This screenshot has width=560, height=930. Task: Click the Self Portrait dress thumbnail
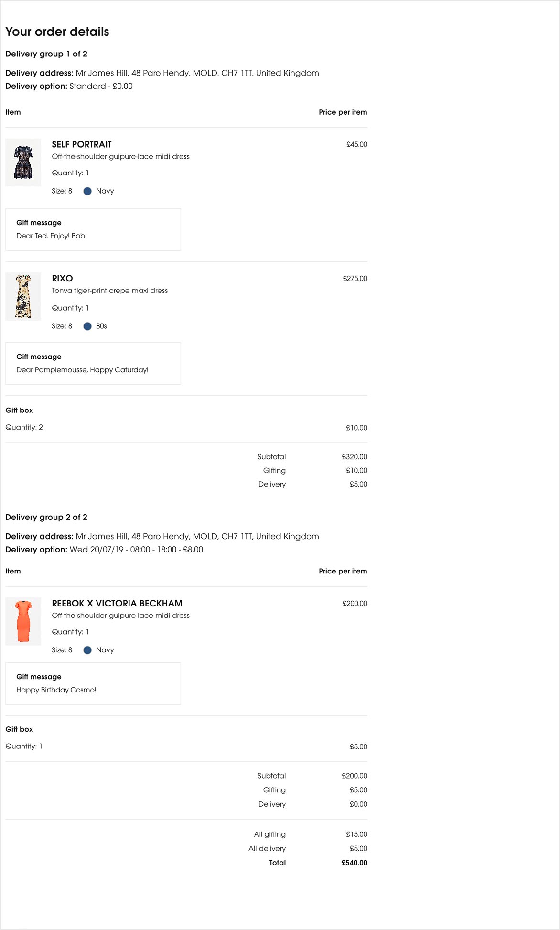[x=23, y=162]
